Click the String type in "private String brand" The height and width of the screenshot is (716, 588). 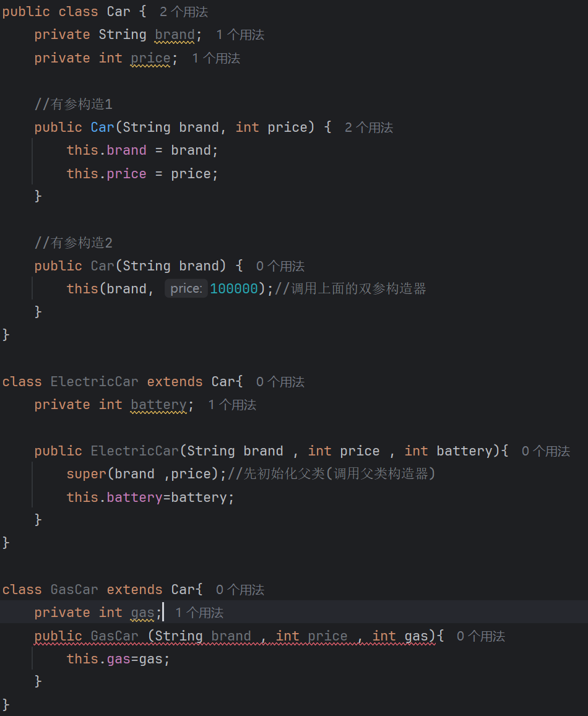point(123,35)
